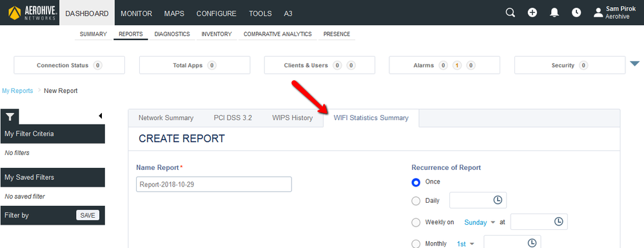Open the DASHBOARD main menu

(87, 14)
